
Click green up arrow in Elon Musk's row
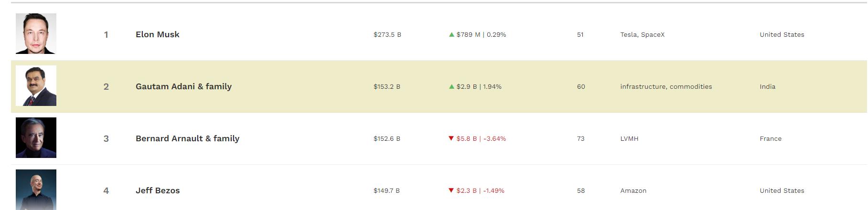[451, 34]
